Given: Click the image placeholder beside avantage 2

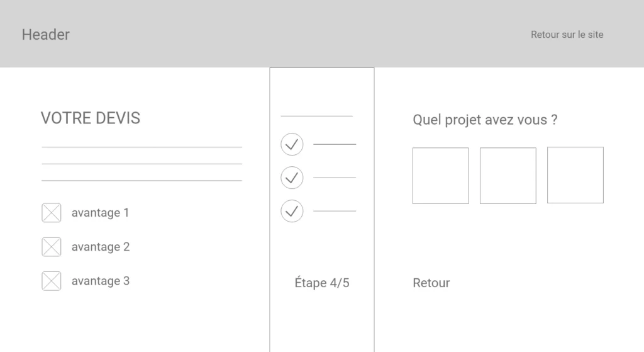Looking at the screenshot, I should coord(52,247).
